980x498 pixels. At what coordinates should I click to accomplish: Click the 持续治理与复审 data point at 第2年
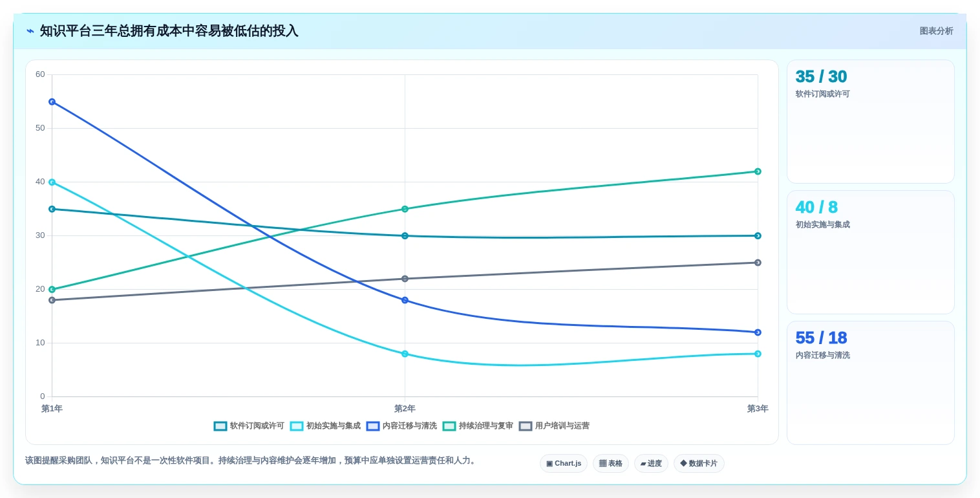pos(405,209)
